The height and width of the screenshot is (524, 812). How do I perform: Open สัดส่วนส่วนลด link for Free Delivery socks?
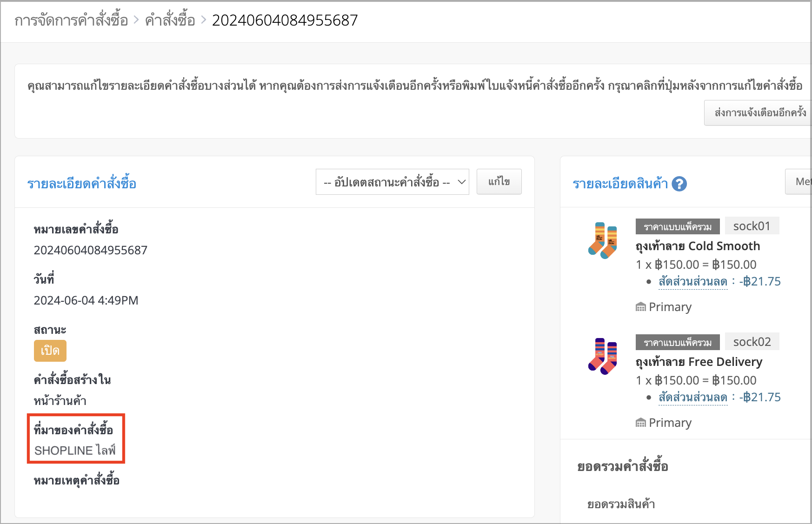coord(693,398)
